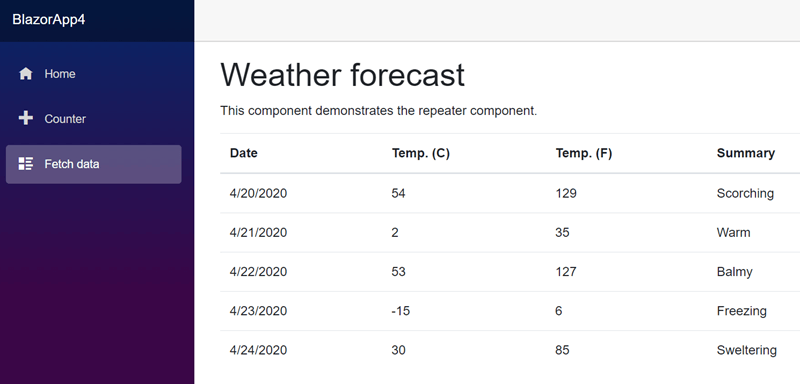The height and width of the screenshot is (384, 800).
Task: Select the Fetch data navigation item
Action: [93, 164]
